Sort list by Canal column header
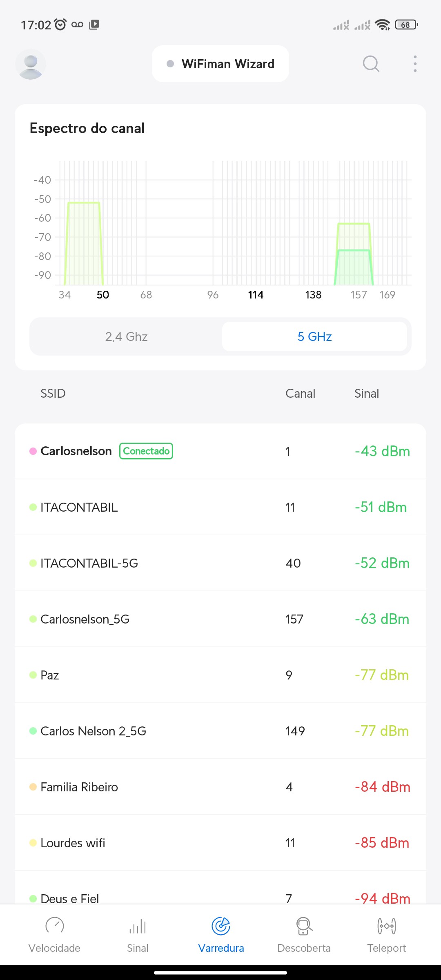This screenshot has width=441, height=980. click(x=300, y=394)
